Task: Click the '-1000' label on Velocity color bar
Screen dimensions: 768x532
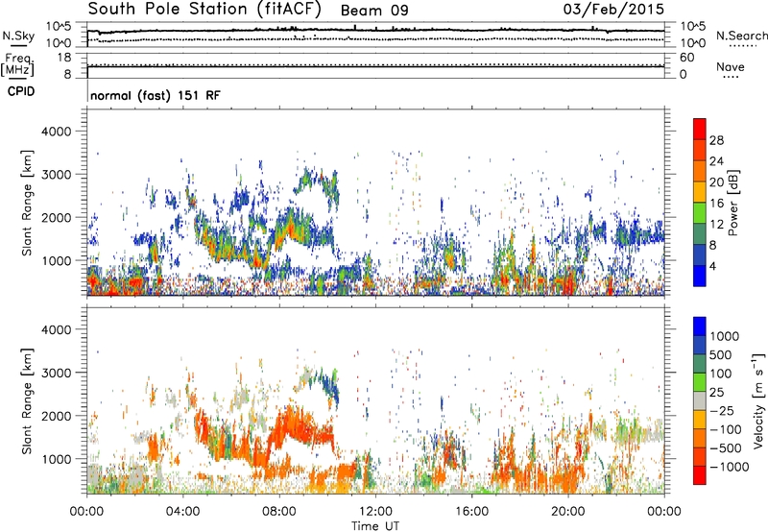Action: [x=730, y=467]
